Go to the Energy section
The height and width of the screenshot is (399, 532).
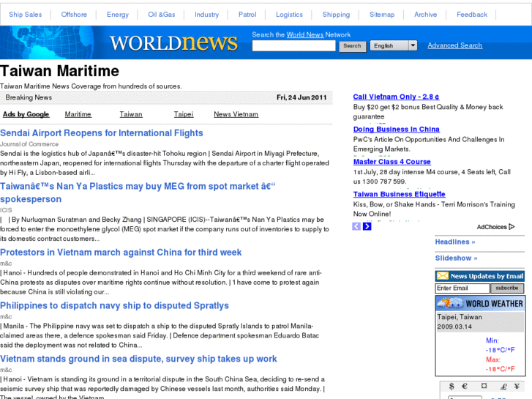118,15
